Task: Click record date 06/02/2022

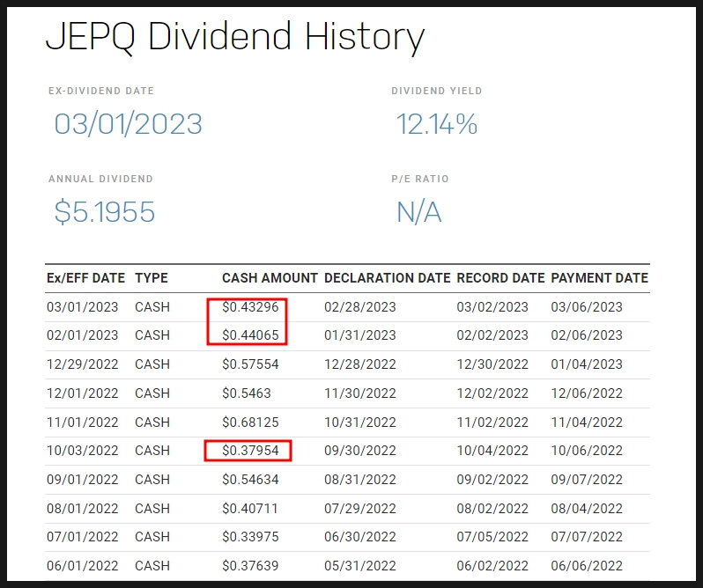Action: click(x=492, y=566)
